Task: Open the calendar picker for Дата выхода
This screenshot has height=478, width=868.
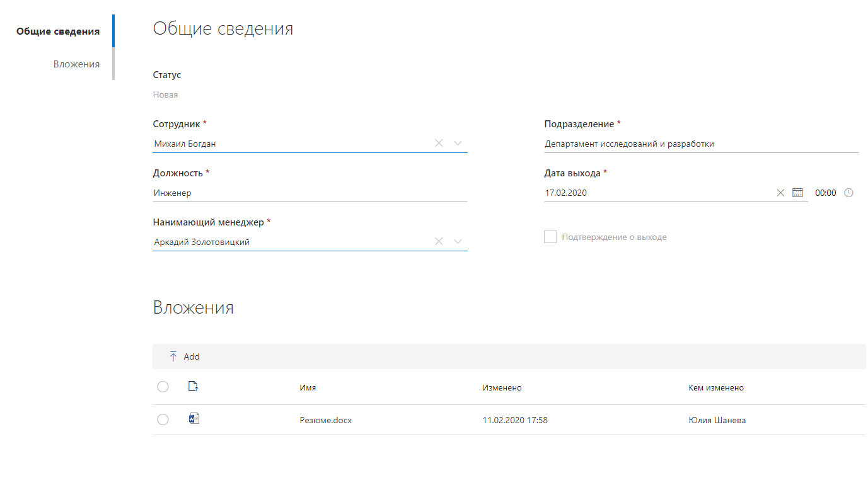Action: [x=797, y=193]
